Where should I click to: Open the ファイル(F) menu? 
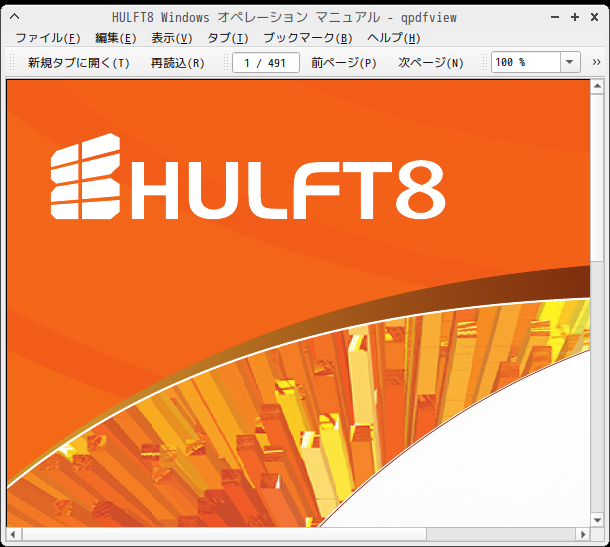pyautogui.click(x=47, y=38)
